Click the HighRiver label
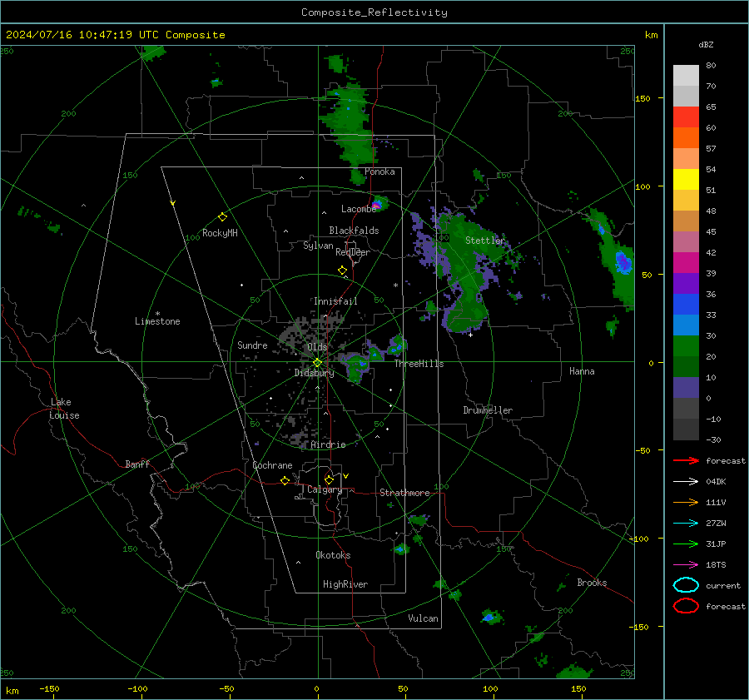 point(345,584)
